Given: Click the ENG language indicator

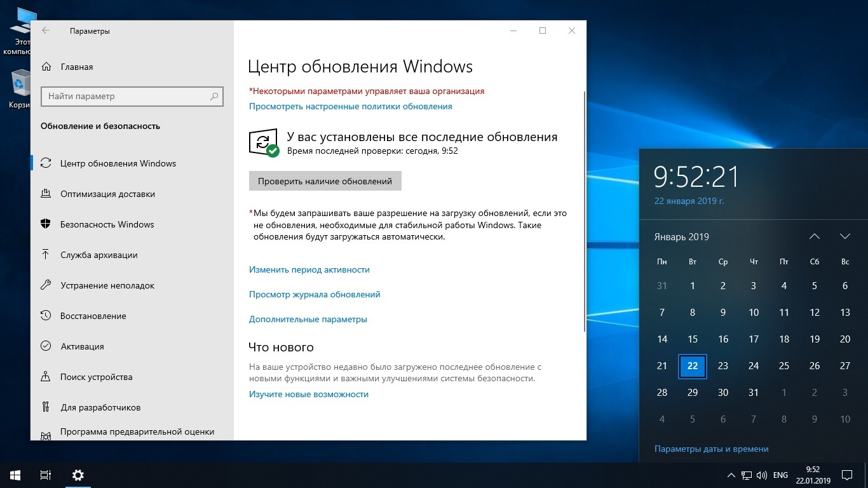Looking at the screenshot, I should 780,475.
